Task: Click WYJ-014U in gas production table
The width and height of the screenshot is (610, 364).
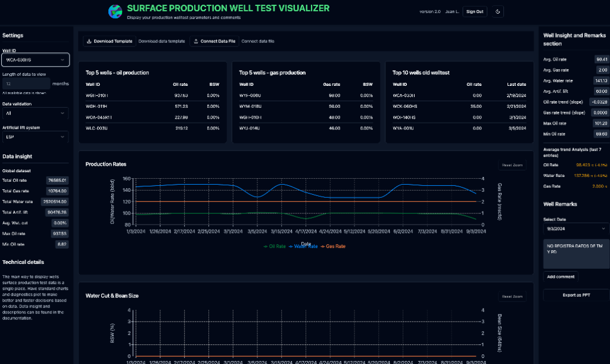Action: (x=250, y=128)
